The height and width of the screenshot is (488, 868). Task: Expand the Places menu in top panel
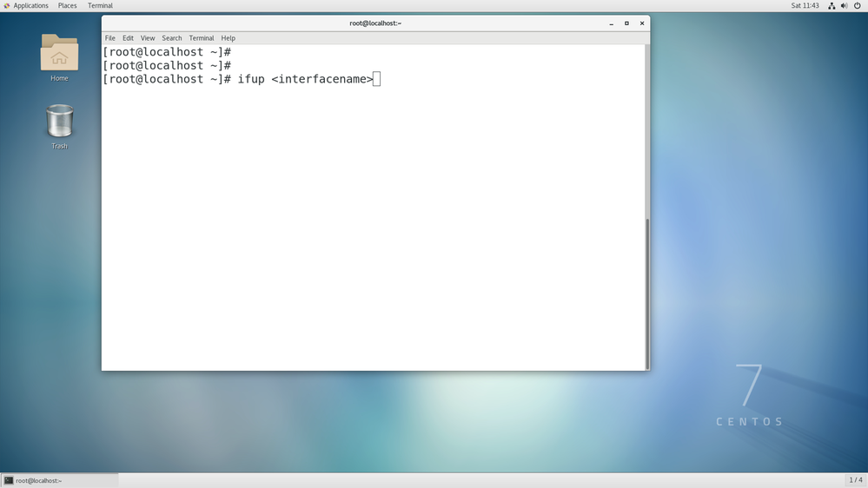point(67,6)
